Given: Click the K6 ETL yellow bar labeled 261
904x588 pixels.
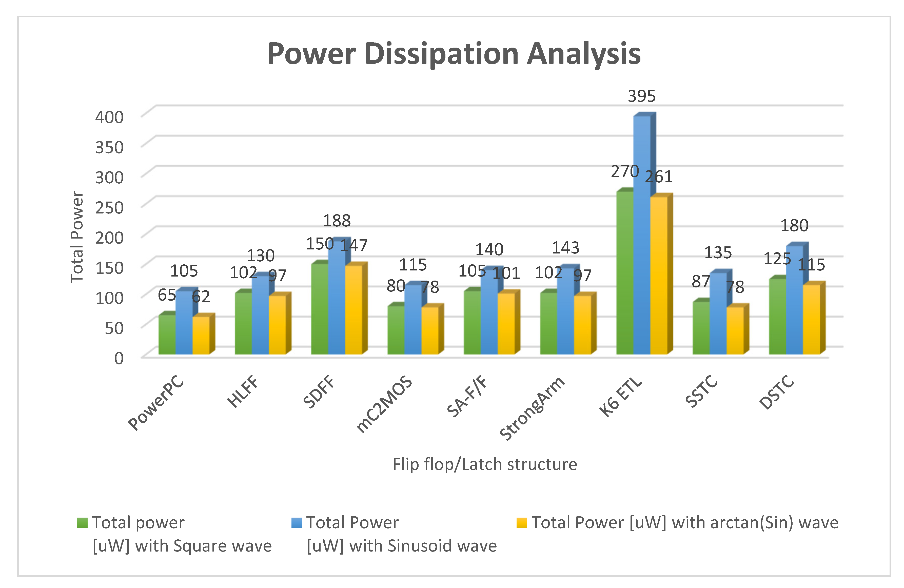Looking at the screenshot, I should (659, 276).
